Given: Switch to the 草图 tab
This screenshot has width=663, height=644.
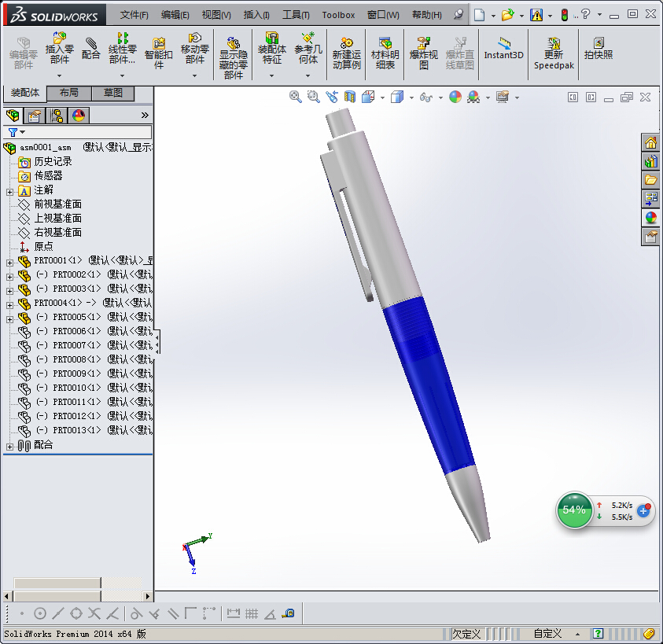Looking at the screenshot, I should 113,93.
